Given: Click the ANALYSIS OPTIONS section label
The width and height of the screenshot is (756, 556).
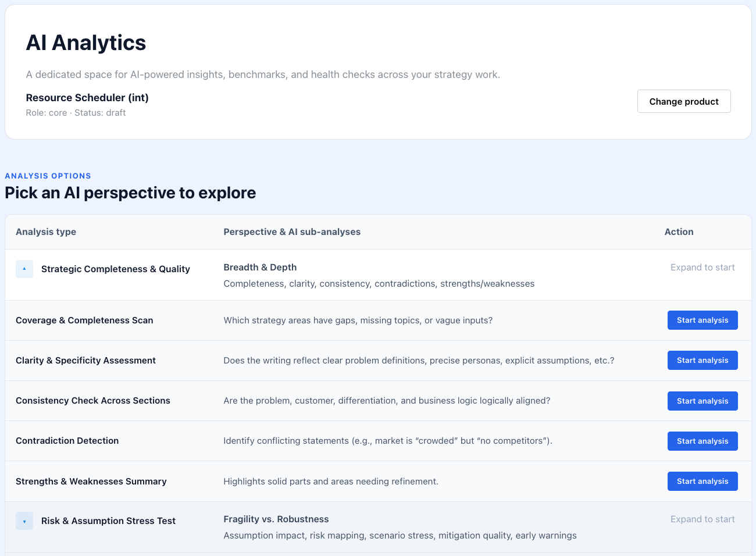Looking at the screenshot, I should [x=48, y=176].
